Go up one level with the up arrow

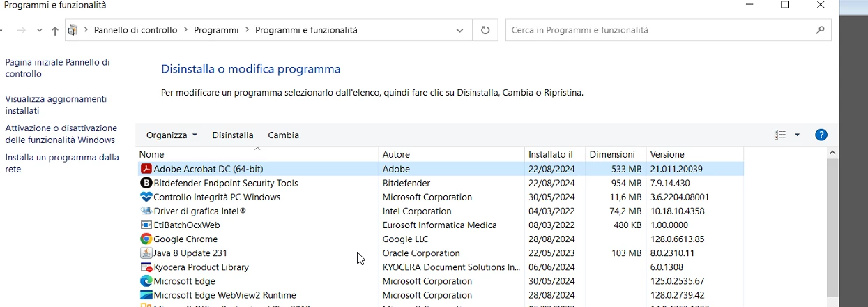point(55,31)
